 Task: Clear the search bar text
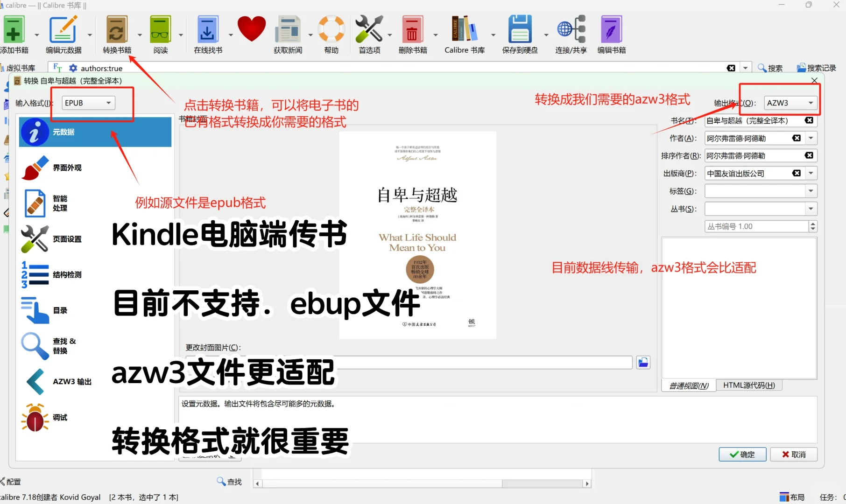pyautogui.click(x=731, y=68)
